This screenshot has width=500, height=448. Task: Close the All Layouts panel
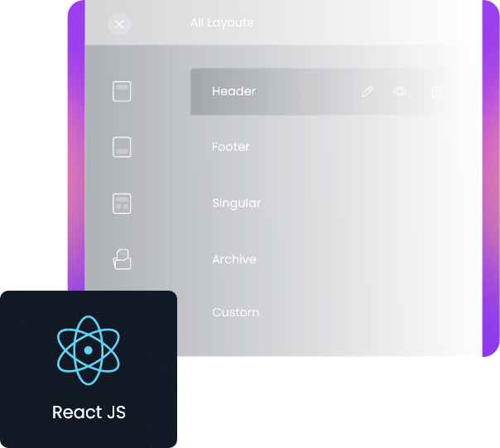[x=119, y=24]
